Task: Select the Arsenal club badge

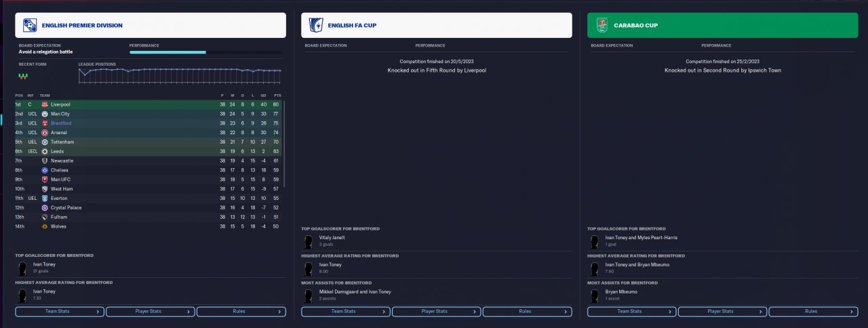Action: click(x=44, y=133)
